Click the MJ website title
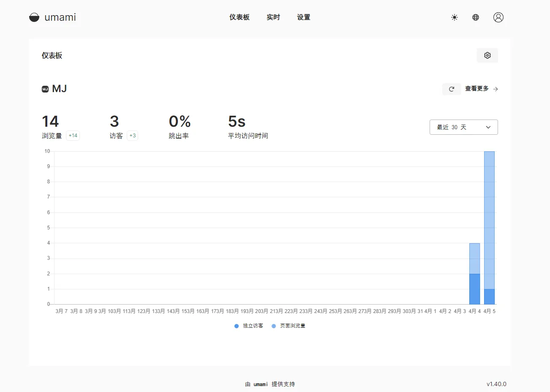The image size is (550, 392). tap(60, 89)
